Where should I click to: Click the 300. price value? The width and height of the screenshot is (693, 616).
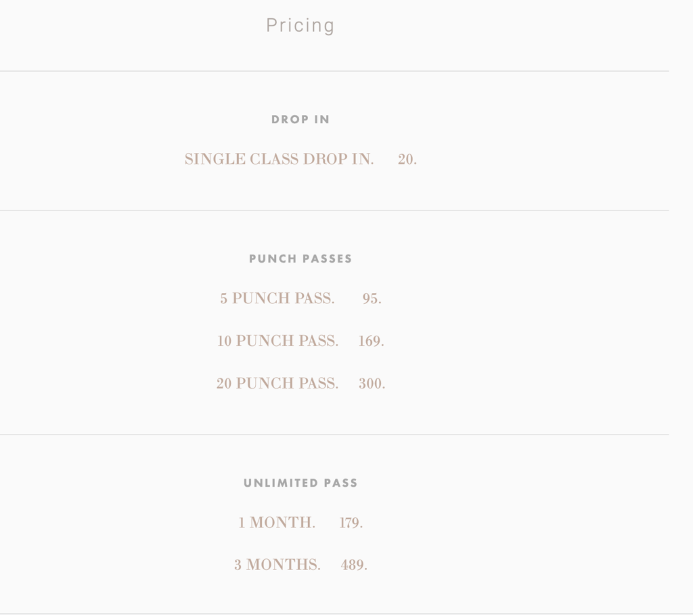coord(372,383)
